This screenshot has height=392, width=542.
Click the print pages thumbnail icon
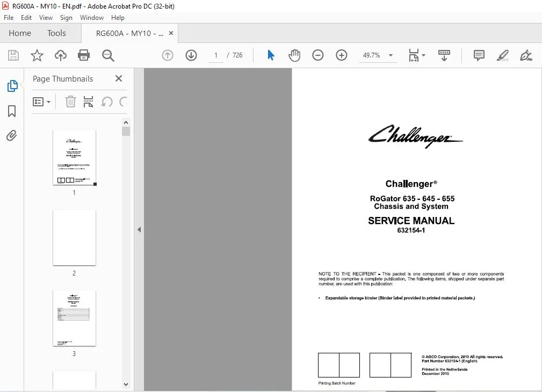(89, 101)
